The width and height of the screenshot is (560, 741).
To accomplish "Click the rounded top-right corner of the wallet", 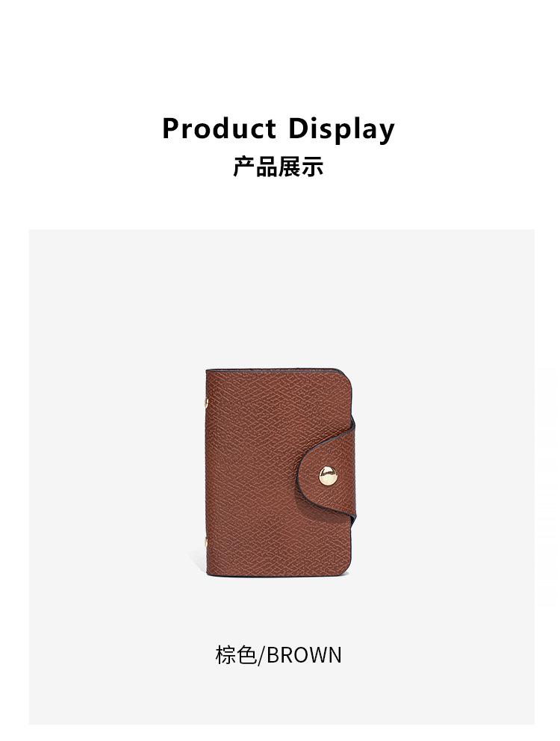I will point(344,379).
